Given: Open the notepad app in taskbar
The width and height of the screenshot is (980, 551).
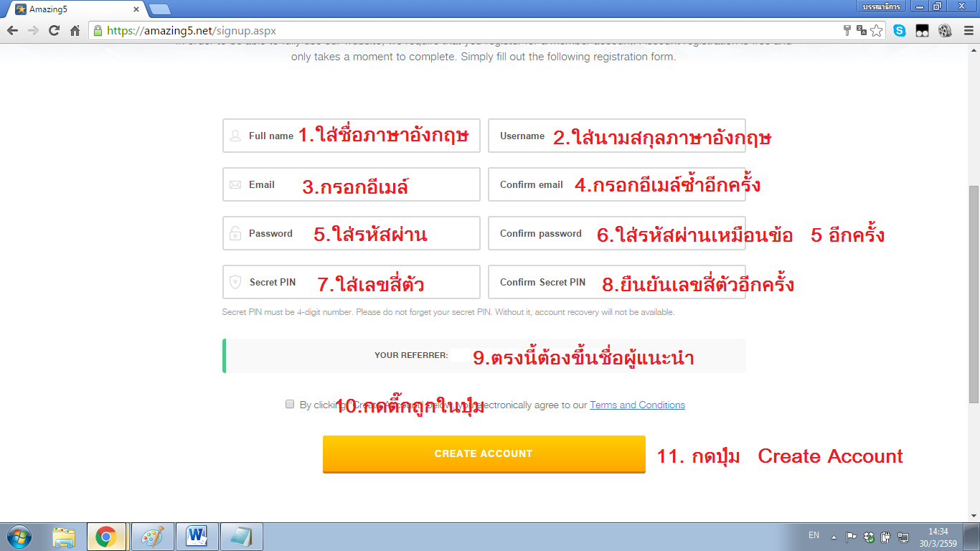Looking at the screenshot, I should point(240,537).
